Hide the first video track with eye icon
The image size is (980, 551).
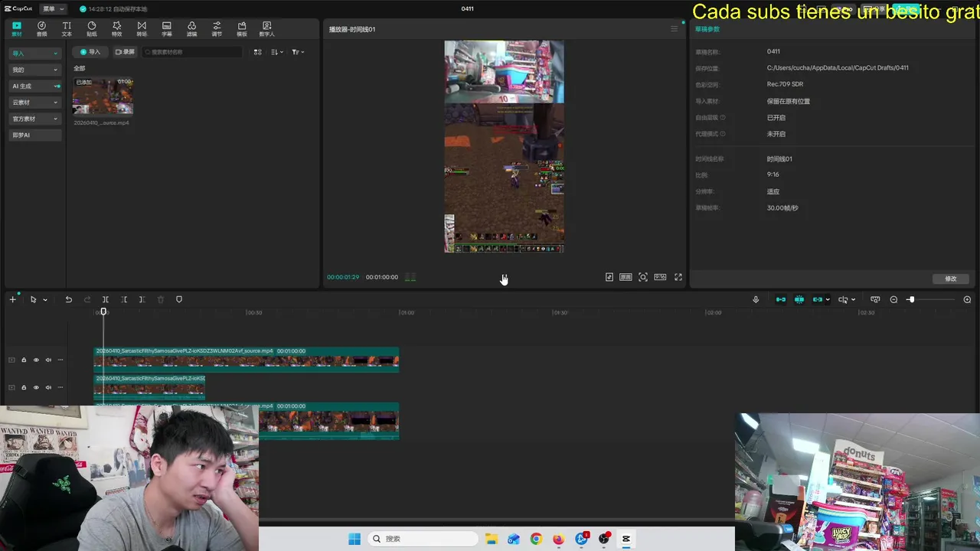click(x=36, y=360)
